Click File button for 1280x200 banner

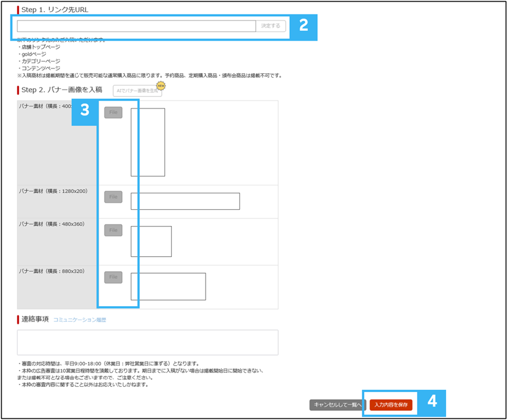pos(113,197)
